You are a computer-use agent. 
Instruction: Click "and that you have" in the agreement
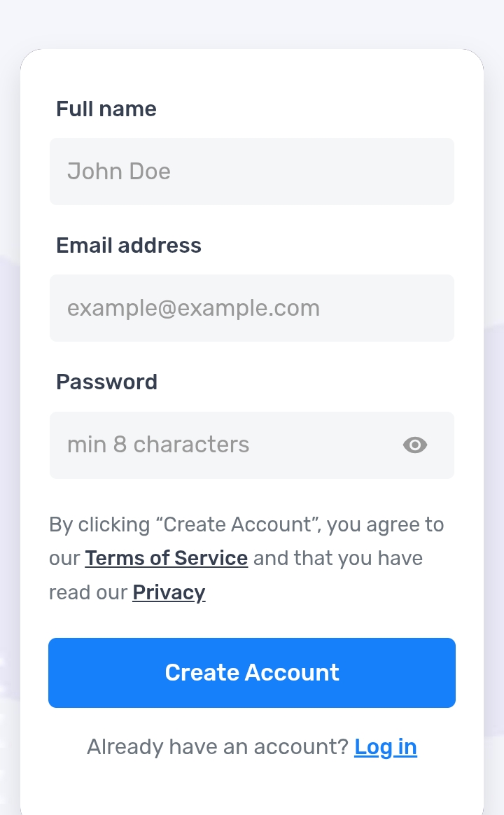(338, 558)
